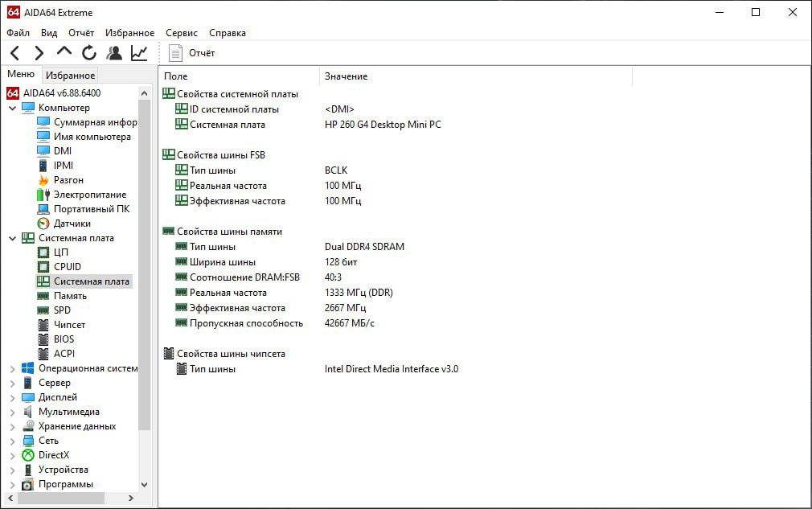The height and width of the screenshot is (509, 812).
Task: Click the tree scroll down arrow
Action: point(145,485)
